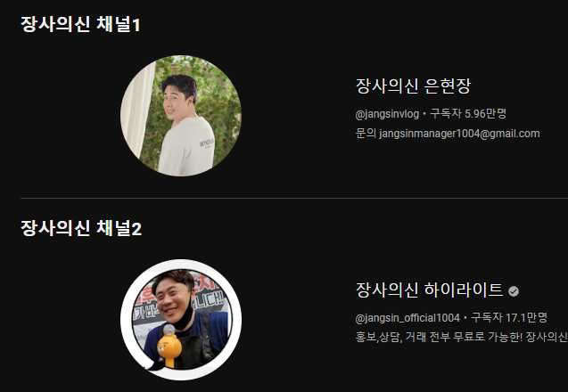Open the 장사의신 은현장 channel avatar
Image resolution: width=568 pixels, height=392 pixels.
coord(181,116)
